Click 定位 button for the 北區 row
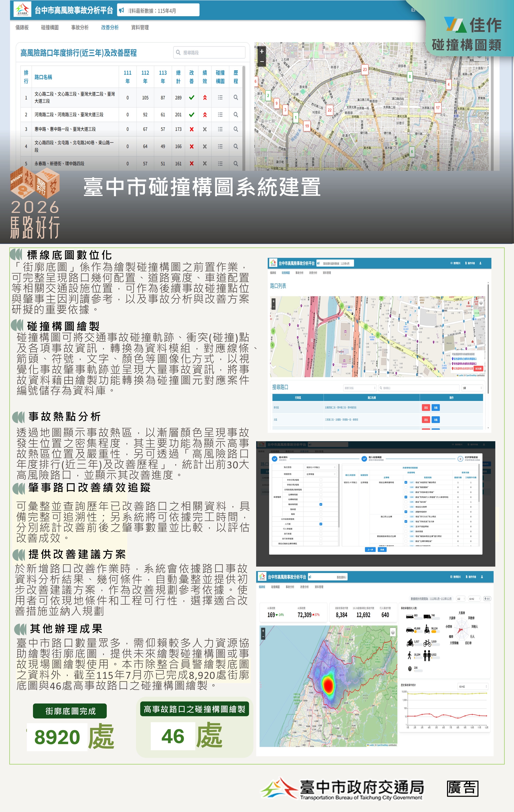This screenshot has width=514, height=812. click(426, 420)
